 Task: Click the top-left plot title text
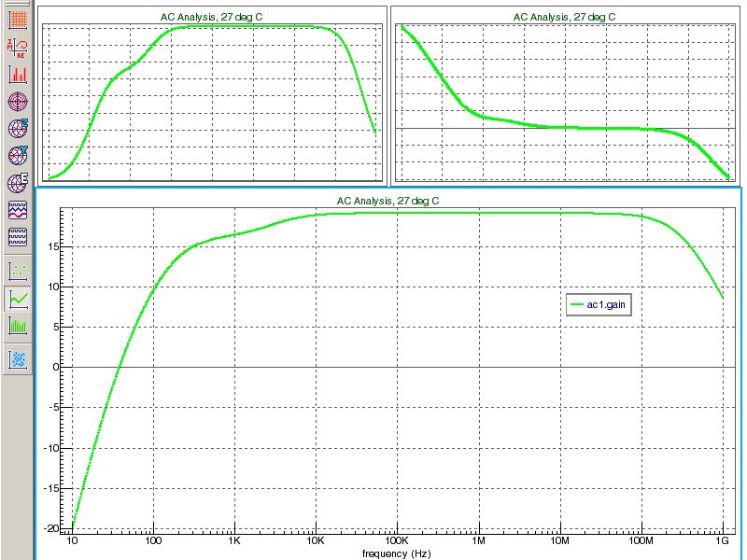(212, 17)
